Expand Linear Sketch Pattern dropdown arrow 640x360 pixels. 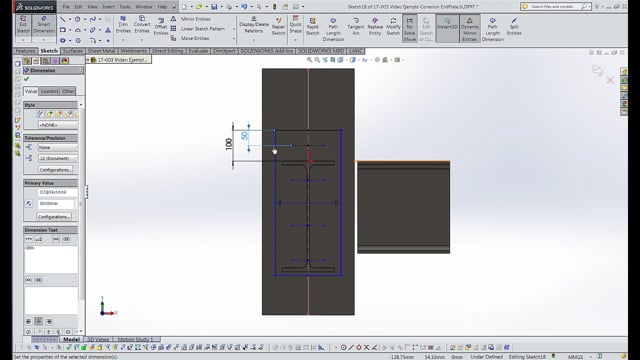[x=234, y=29]
